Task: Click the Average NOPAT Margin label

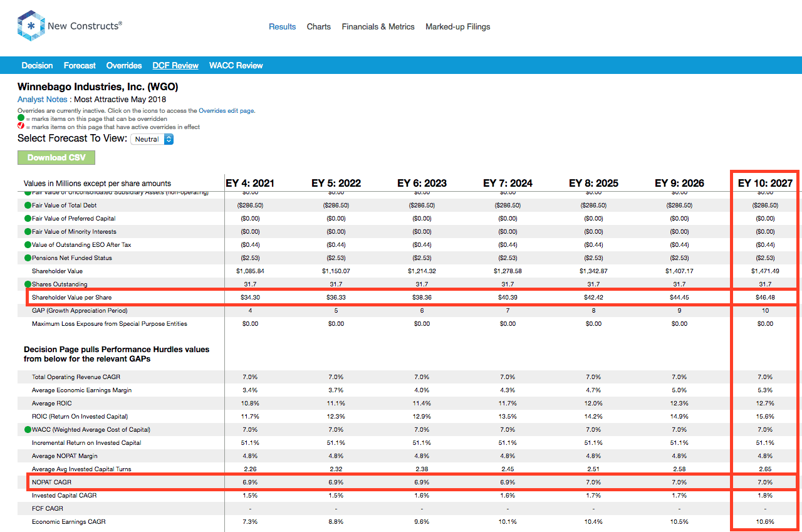Action: 65,456
